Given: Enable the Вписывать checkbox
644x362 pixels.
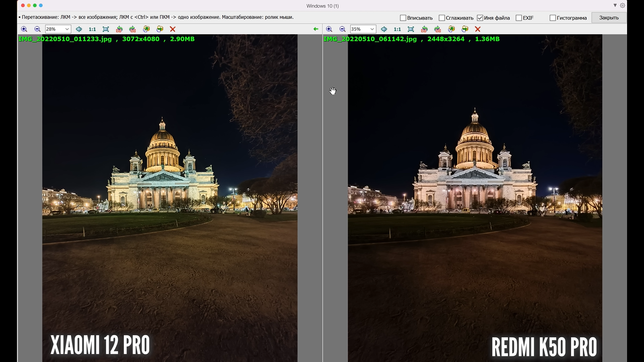Looking at the screenshot, I should pyautogui.click(x=403, y=18).
